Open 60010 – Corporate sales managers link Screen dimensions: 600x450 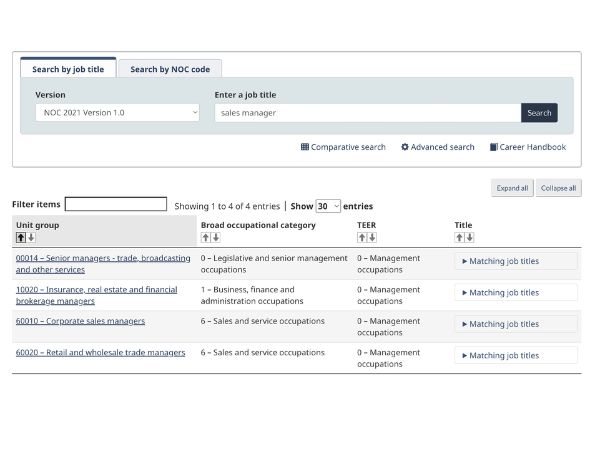pos(80,321)
